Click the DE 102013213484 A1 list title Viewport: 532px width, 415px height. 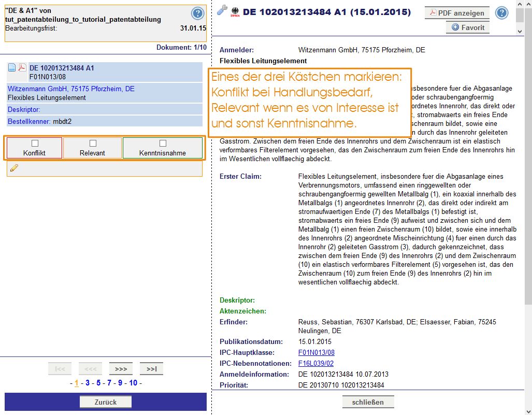(62, 68)
